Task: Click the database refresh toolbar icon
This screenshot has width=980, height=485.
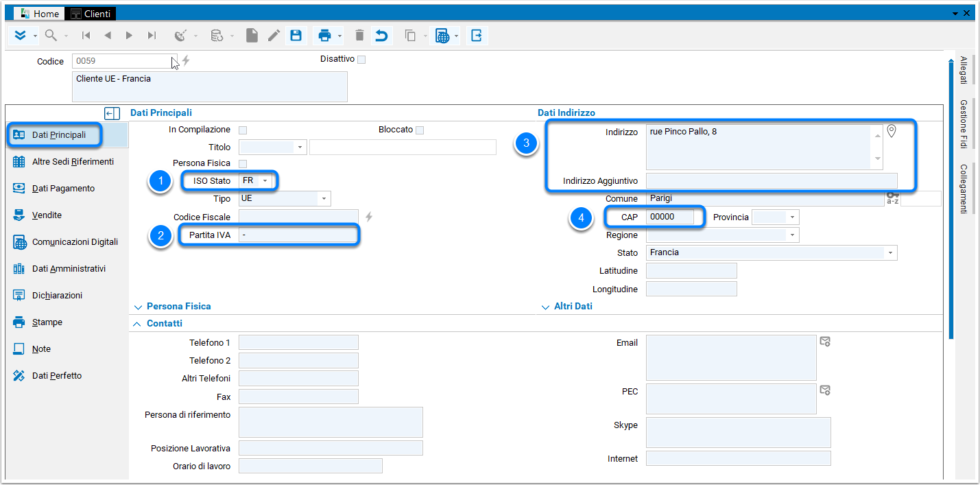Action: click(x=217, y=35)
